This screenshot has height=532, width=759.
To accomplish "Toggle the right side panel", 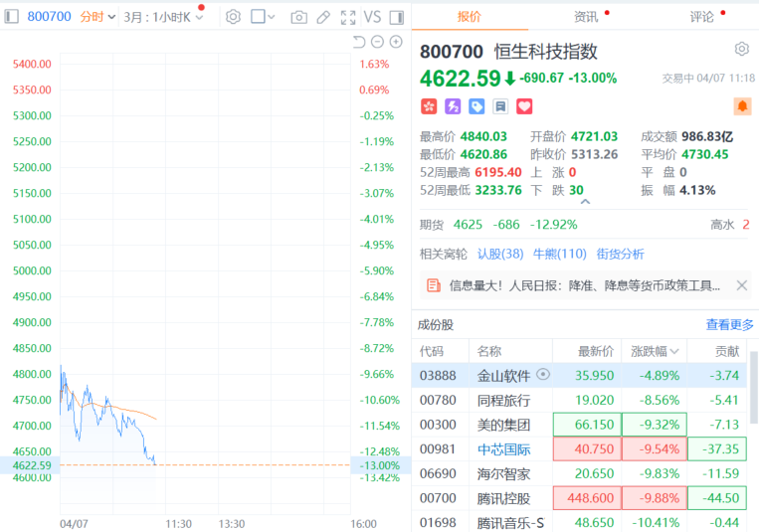I will tap(397, 17).
